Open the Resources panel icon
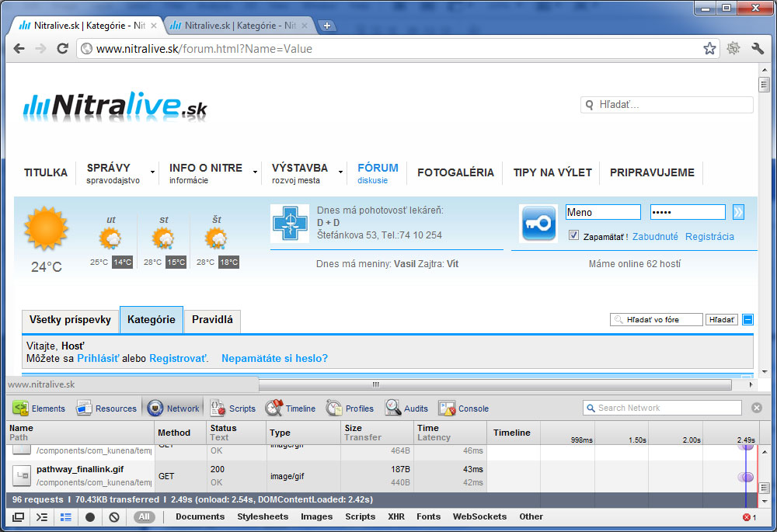This screenshot has width=777, height=532. pyautogui.click(x=84, y=409)
